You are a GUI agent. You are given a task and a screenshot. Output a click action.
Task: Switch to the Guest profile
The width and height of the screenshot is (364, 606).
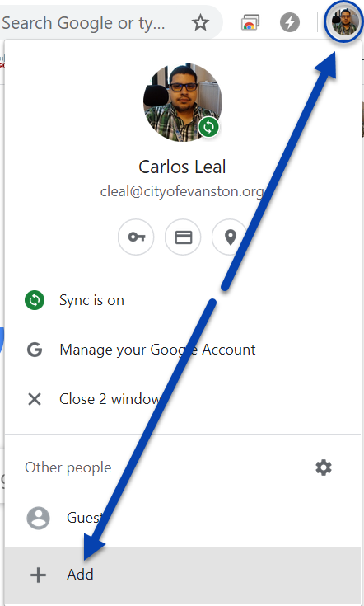[183, 518]
